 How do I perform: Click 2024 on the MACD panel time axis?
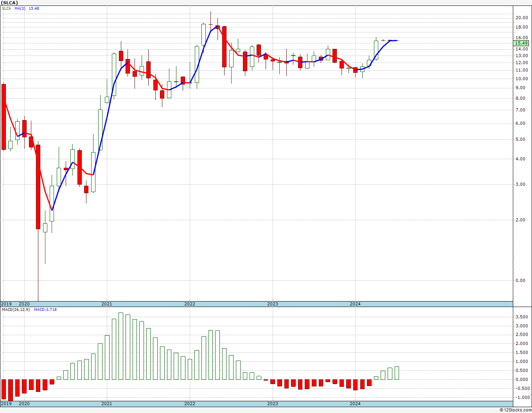355,404
